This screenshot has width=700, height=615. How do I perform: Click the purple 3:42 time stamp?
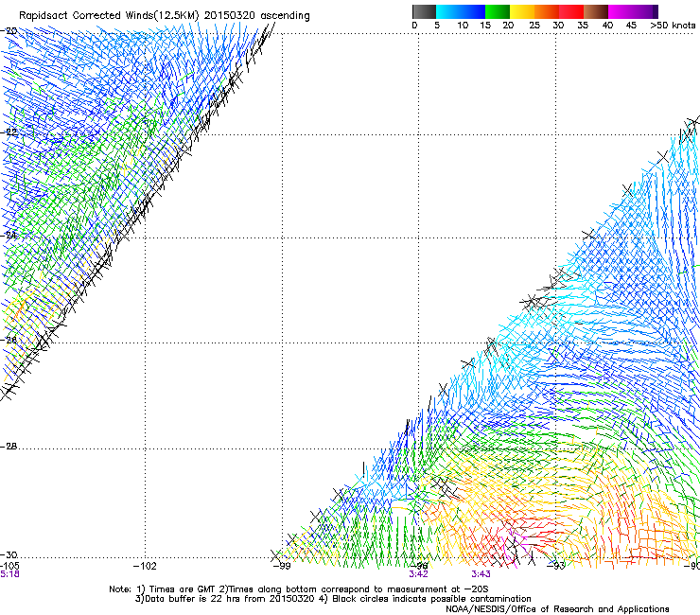tap(419, 574)
